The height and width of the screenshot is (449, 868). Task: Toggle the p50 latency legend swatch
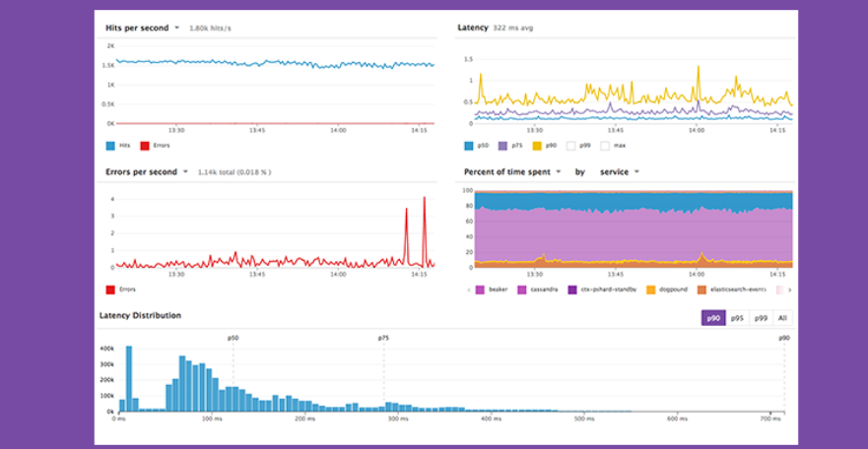[469, 145]
